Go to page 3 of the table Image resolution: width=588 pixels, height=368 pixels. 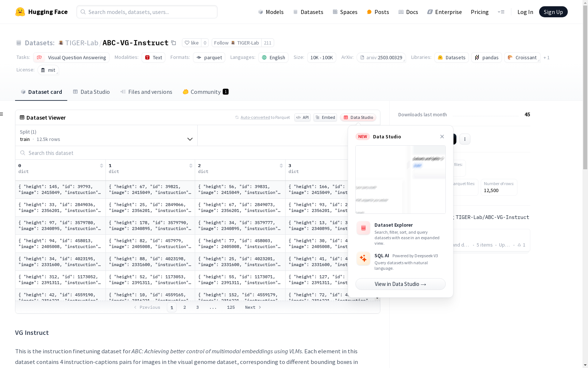click(197, 307)
